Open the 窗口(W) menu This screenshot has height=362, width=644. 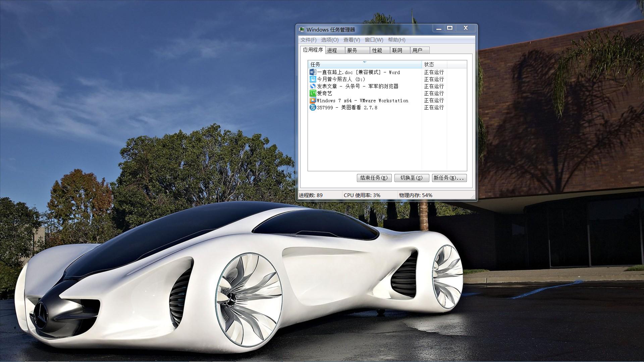[374, 40]
